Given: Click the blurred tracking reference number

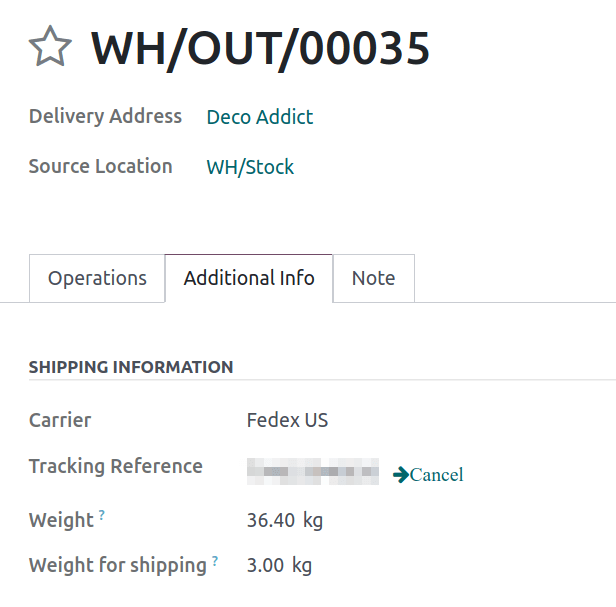Looking at the screenshot, I should click(x=312, y=470).
